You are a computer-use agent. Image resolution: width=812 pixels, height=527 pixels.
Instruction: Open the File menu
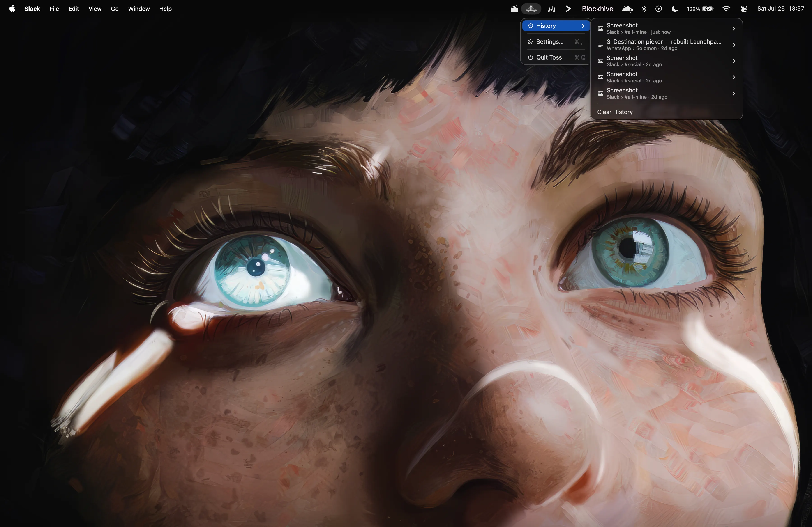(54, 9)
